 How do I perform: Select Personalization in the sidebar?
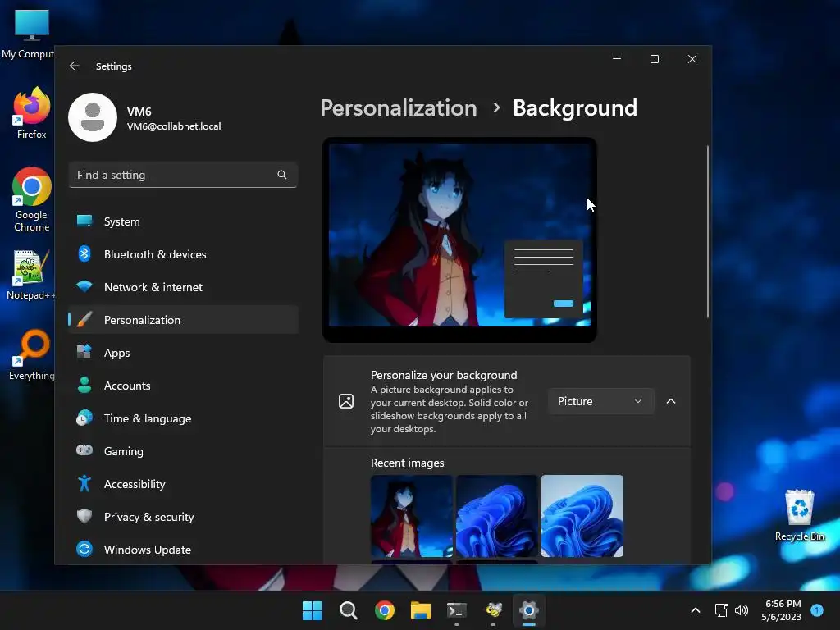coord(183,320)
